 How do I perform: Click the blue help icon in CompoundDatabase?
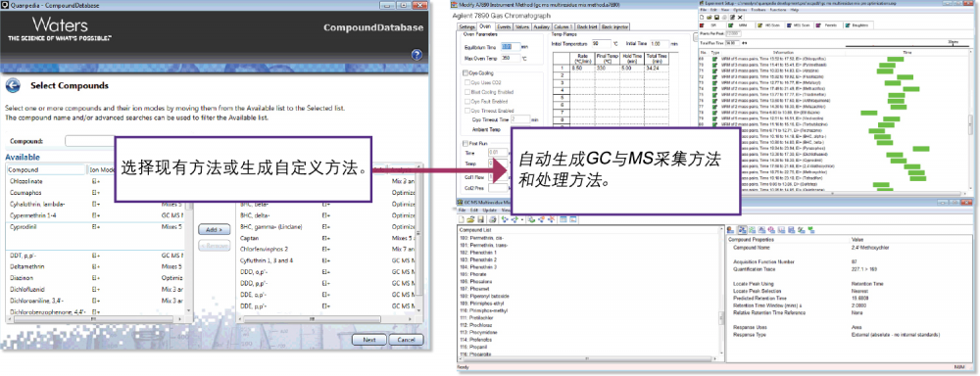click(417, 55)
